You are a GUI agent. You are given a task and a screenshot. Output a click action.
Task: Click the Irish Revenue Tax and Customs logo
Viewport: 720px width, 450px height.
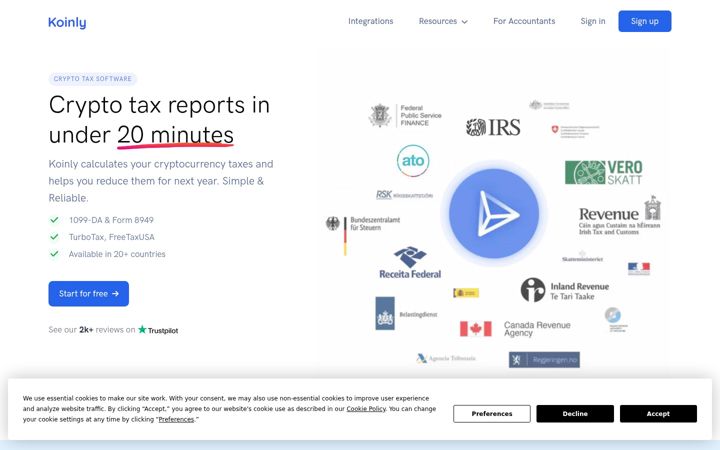(x=619, y=215)
